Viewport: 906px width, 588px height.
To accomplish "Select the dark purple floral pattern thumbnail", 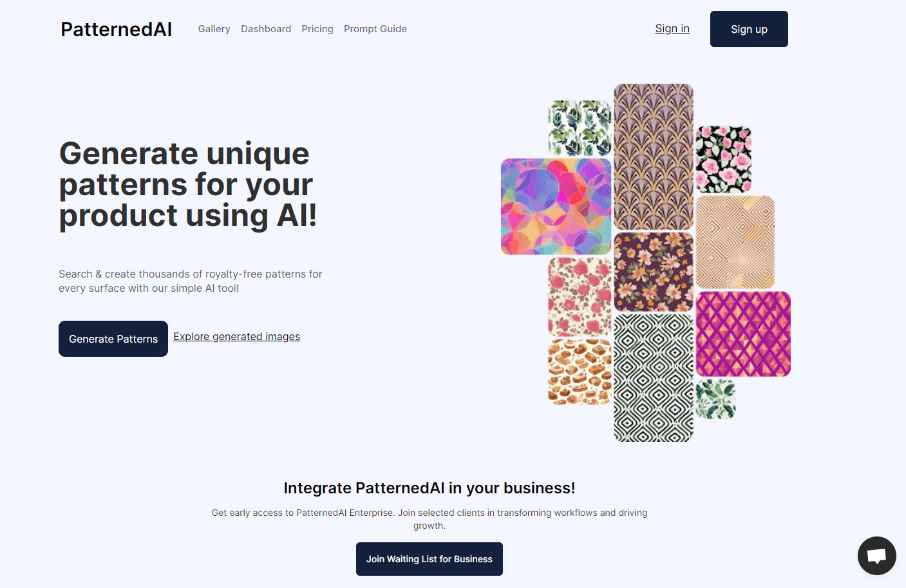I will tap(654, 272).
